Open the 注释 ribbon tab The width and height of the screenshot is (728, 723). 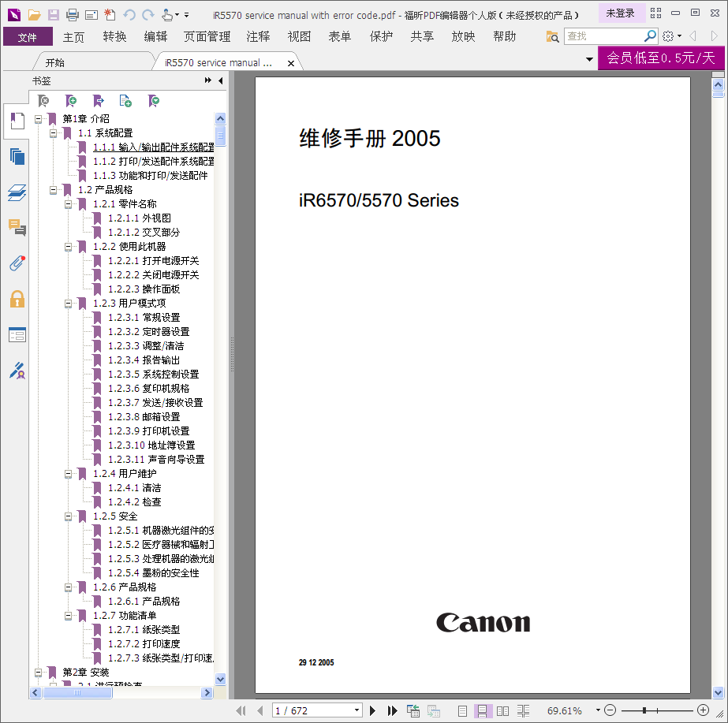258,36
